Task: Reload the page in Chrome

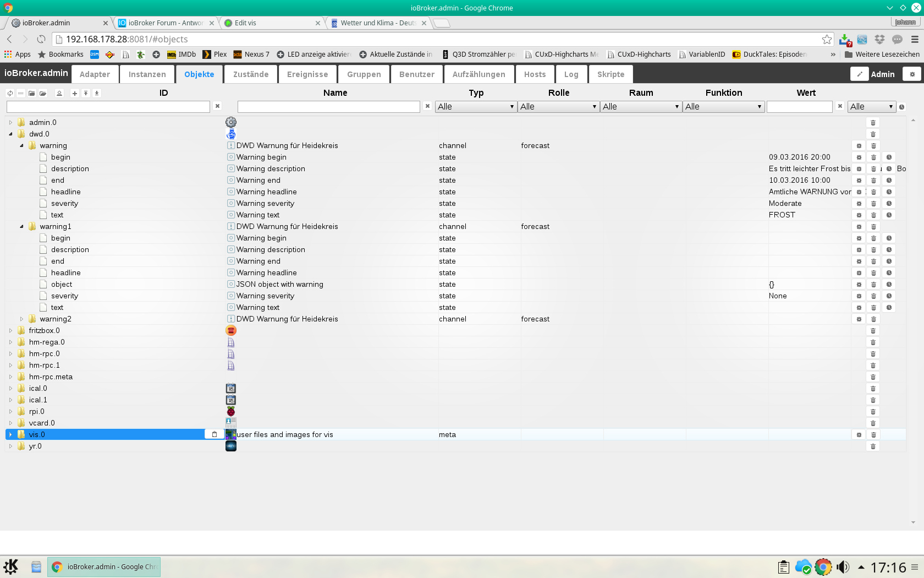Action: (41, 39)
